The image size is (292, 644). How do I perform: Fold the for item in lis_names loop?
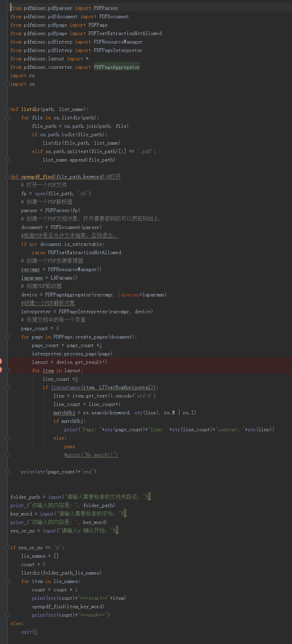point(7,581)
